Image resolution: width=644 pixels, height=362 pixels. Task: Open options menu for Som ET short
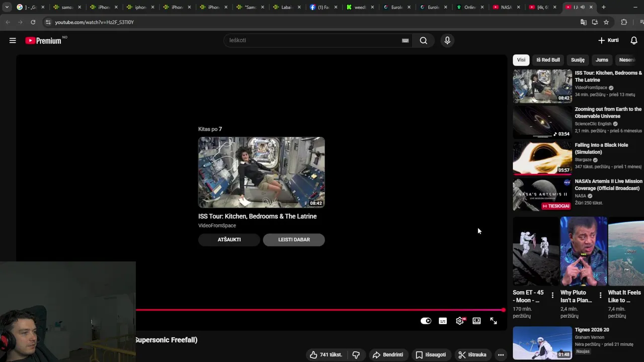click(552, 295)
